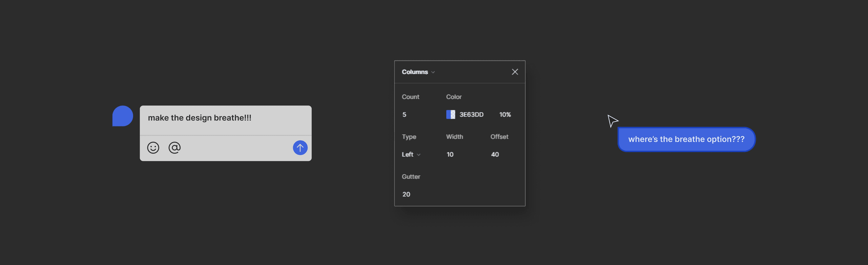This screenshot has width=868, height=265.
Task: Click the white cursor arrow pointer
Action: [612, 121]
